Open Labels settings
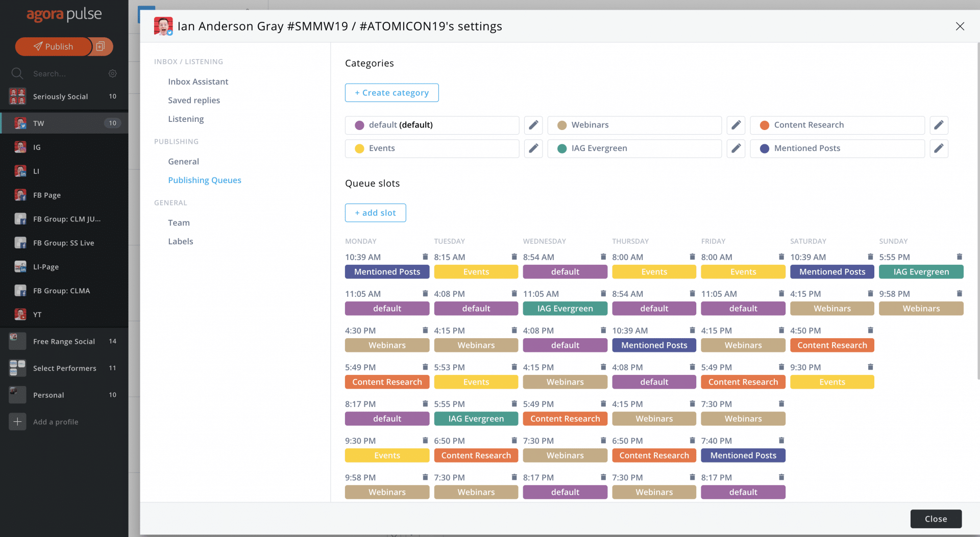 (181, 241)
